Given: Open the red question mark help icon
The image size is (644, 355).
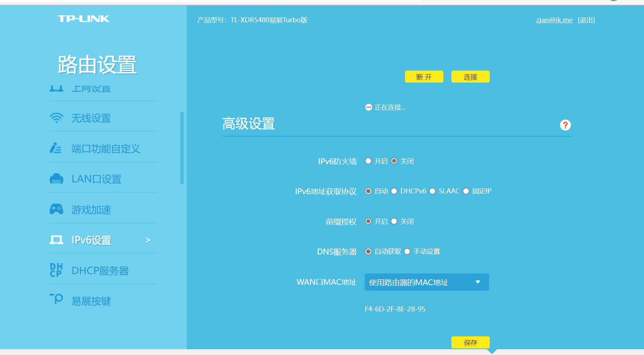Looking at the screenshot, I should [x=565, y=125].
